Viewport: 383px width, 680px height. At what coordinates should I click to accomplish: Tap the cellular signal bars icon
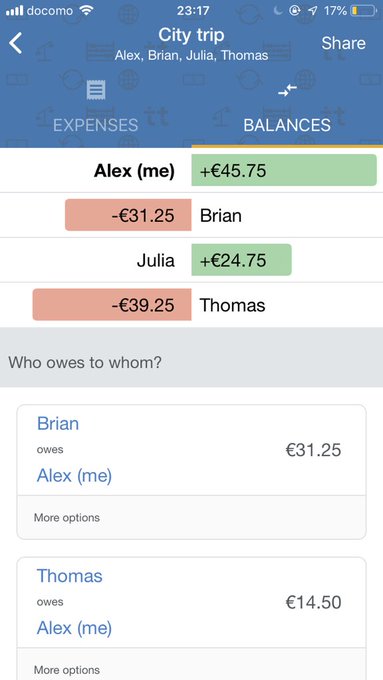[14, 11]
